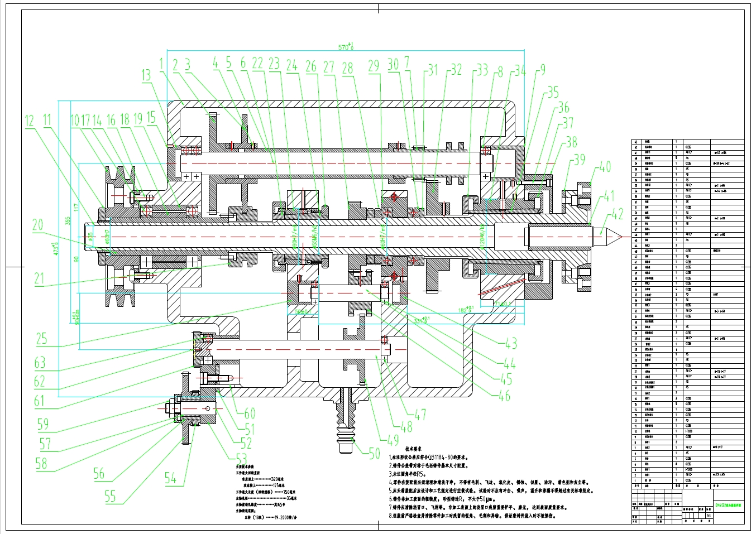Click part callout number 26
Screen dimensions: 756x534
tap(310, 66)
